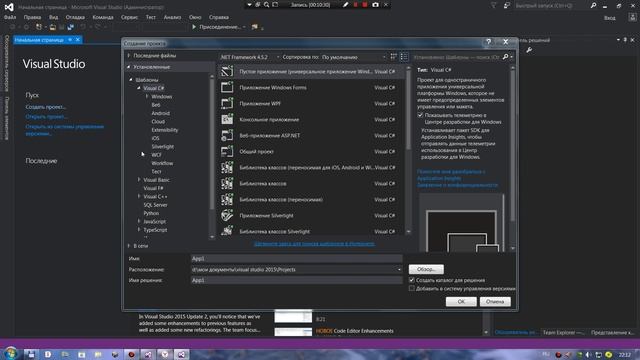Image resolution: width=640 pixels, height=360 pixels.
Task: Click the project name input field
Action: (x=296, y=258)
